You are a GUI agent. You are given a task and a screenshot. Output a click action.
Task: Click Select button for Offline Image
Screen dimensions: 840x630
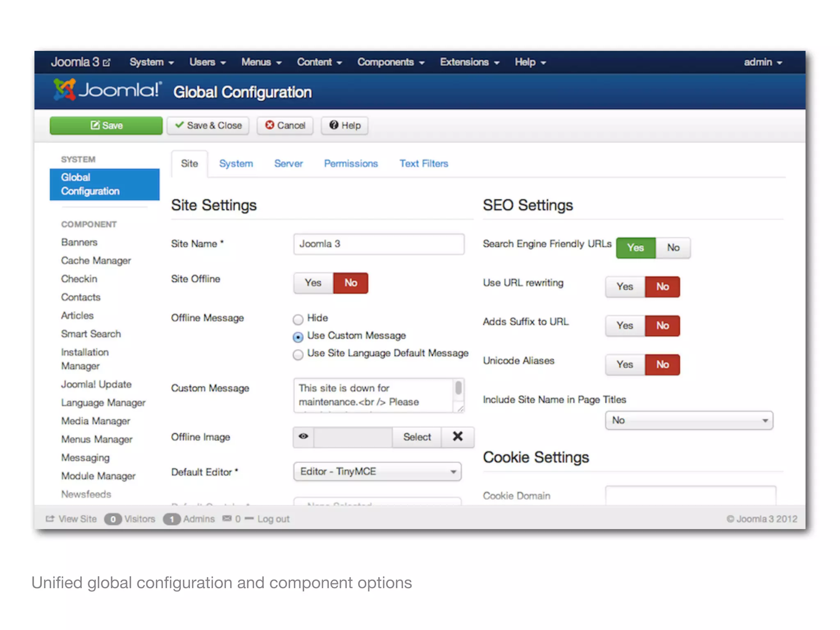417,436
